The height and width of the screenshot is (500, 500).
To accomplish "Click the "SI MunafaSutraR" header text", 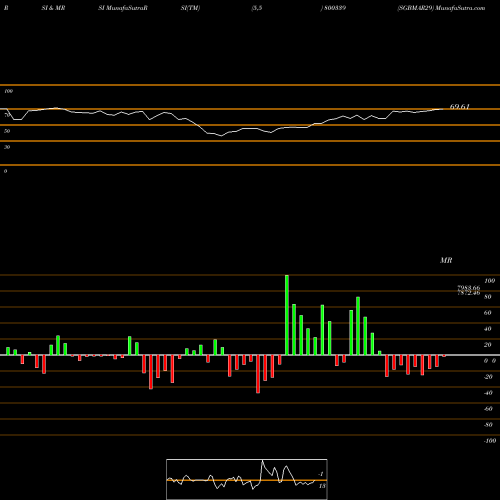I will [123, 8].
